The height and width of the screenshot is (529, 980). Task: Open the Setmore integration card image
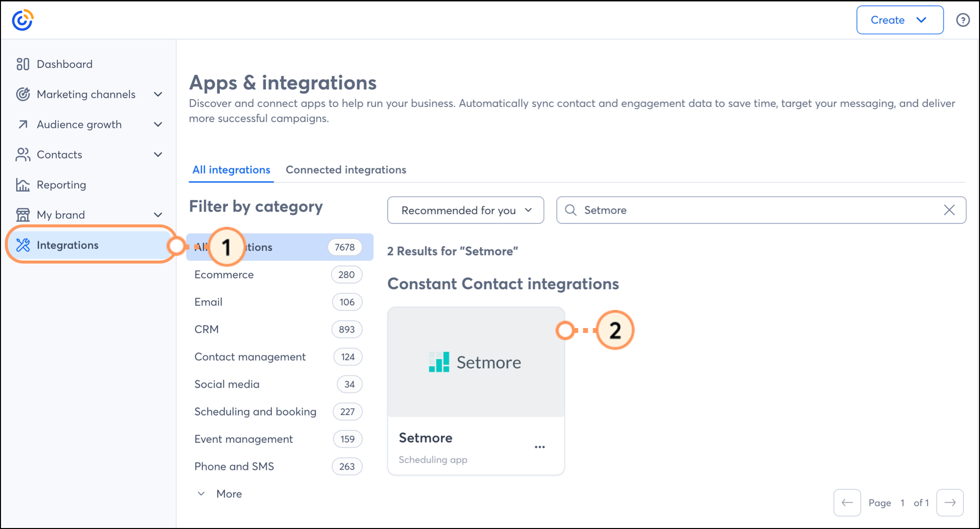pyautogui.click(x=476, y=362)
